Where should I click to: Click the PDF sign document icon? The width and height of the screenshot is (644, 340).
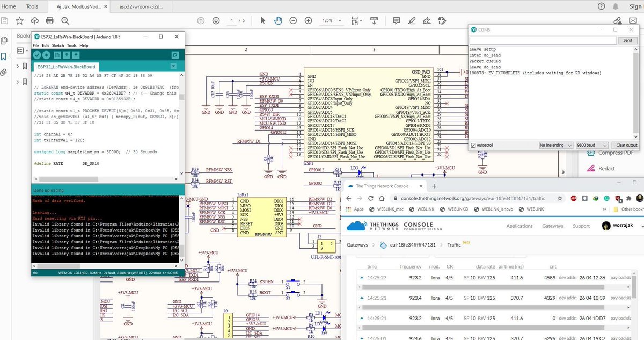428,20
